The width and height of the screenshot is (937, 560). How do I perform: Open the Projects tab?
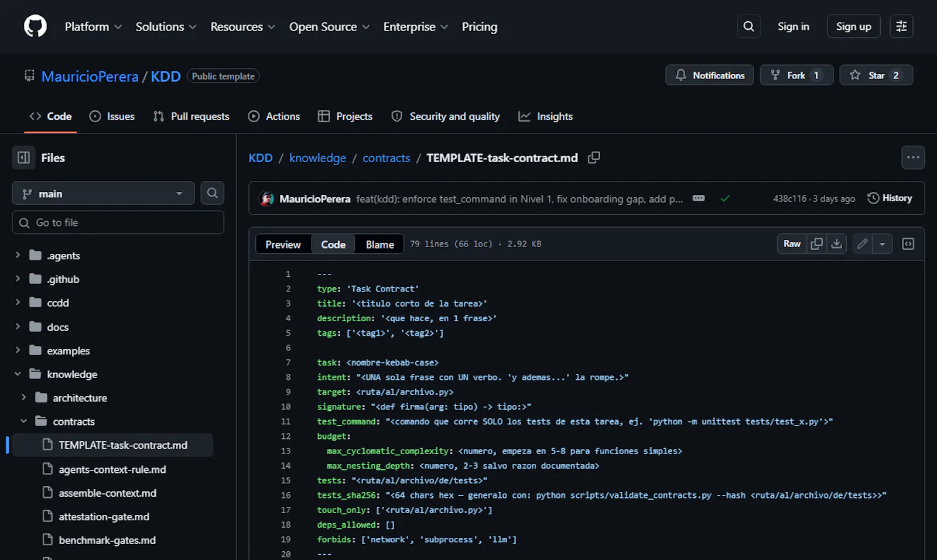point(345,116)
